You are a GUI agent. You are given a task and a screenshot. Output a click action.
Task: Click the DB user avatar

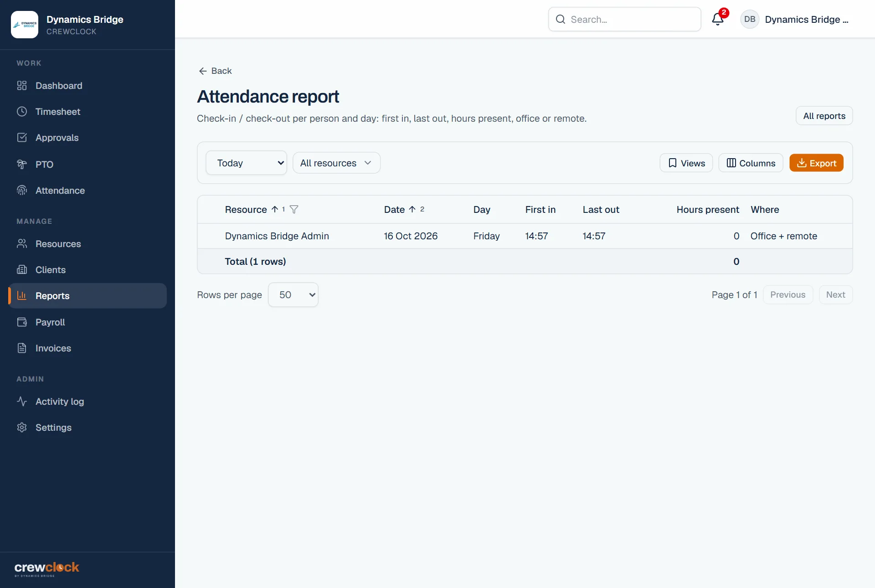click(x=750, y=19)
